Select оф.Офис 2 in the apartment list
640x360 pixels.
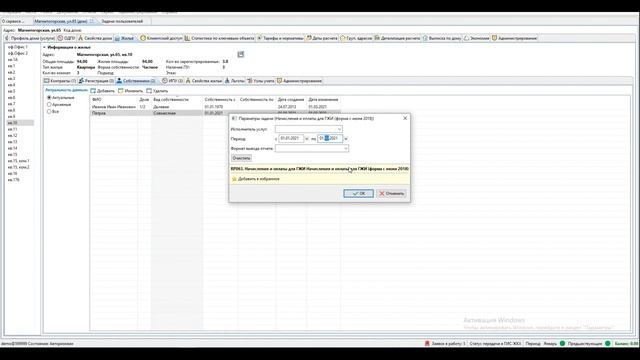[18, 53]
